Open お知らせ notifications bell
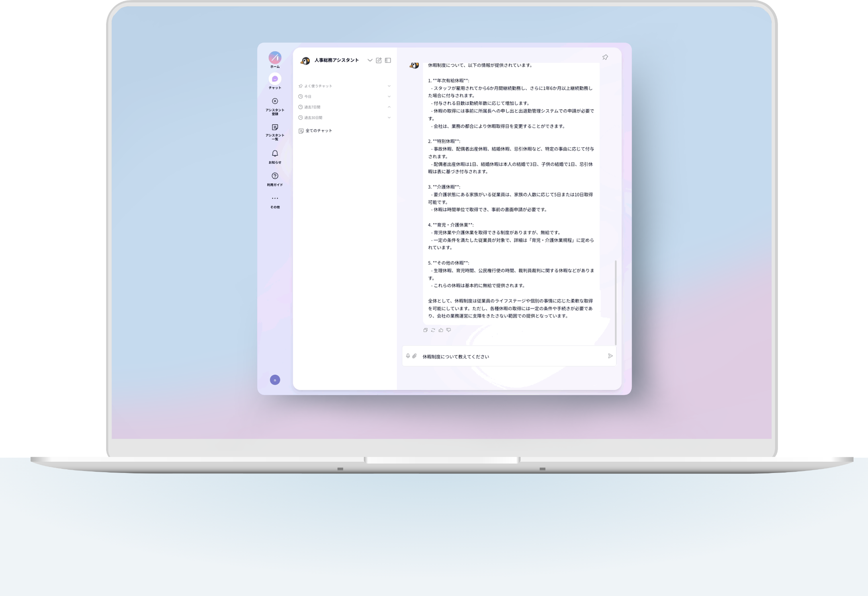Screen dimensions: 868x596 click(x=275, y=154)
